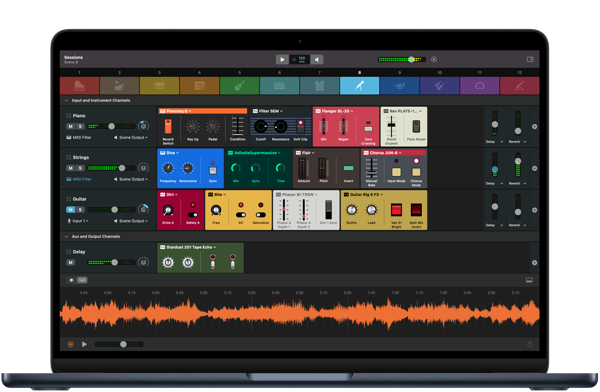Click the round button beside the master level meter

point(434,59)
